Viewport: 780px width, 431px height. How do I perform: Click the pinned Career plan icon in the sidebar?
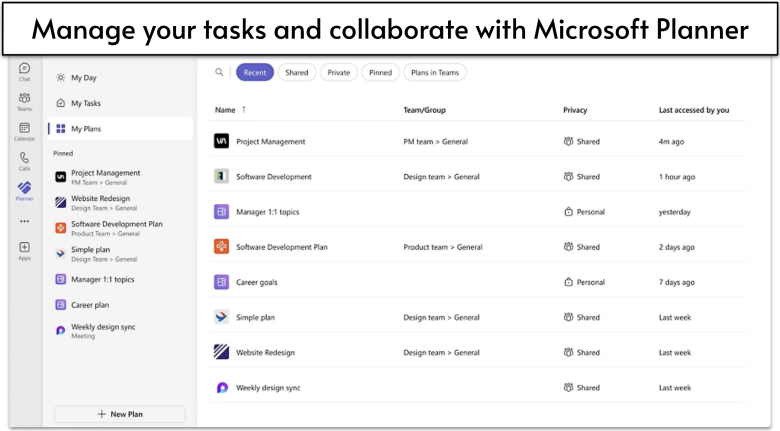[61, 305]
